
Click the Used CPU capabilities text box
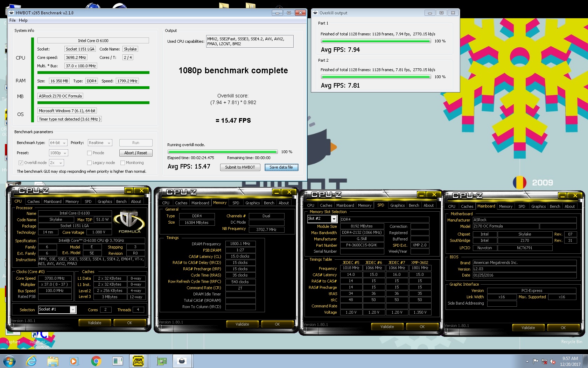click(x=250, y=41)
